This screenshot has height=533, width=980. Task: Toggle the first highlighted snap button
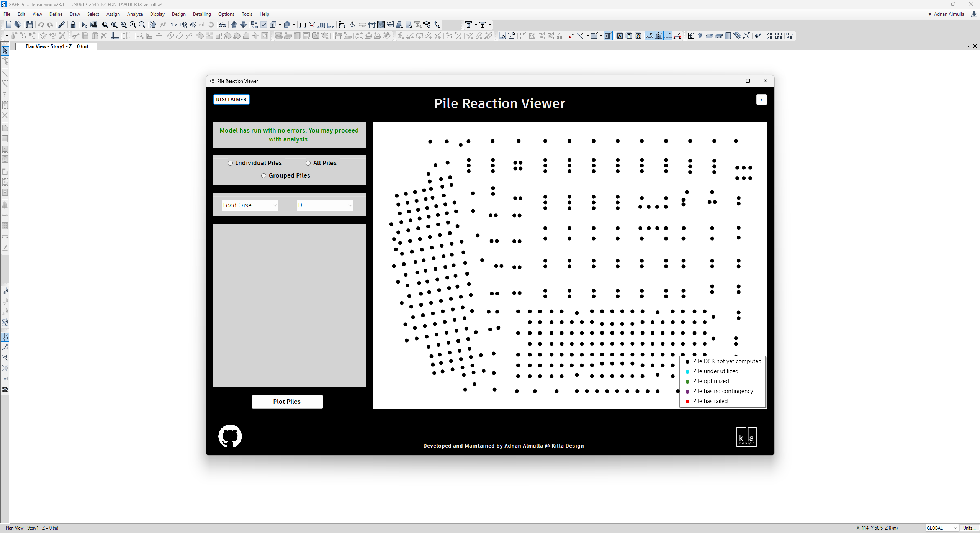coord(650,36)
